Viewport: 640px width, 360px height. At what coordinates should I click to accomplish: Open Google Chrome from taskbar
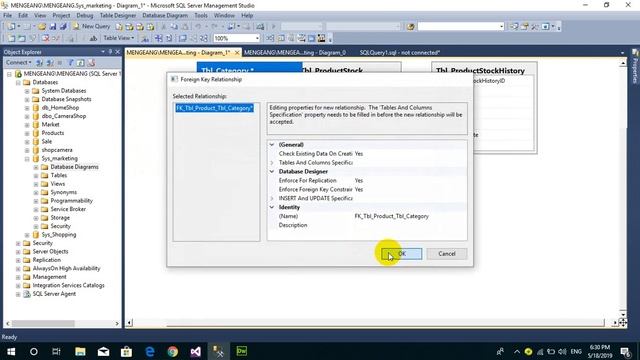[x=173, y=351]
